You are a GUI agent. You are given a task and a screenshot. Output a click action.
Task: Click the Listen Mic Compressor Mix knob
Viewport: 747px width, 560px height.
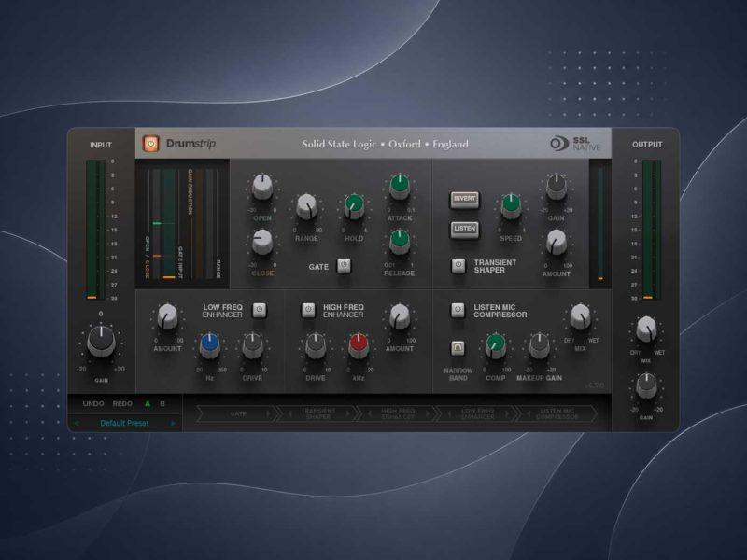580,316
